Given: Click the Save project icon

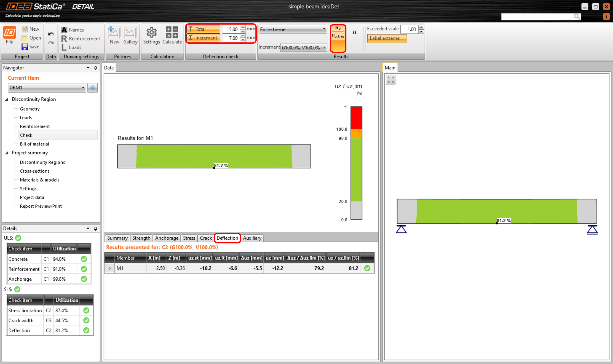Looking at the screenshot, I should (x=25, y=47).
